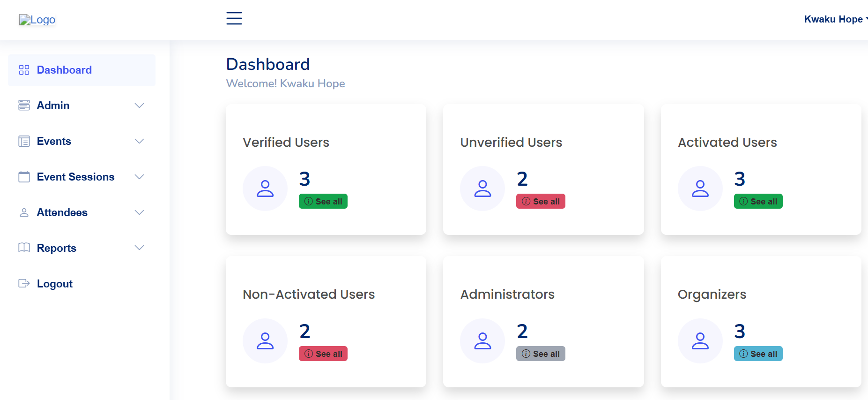The width and height of the screenshot is (868, 400).
Task: See all Verified Users
Action: coord(323,201)
